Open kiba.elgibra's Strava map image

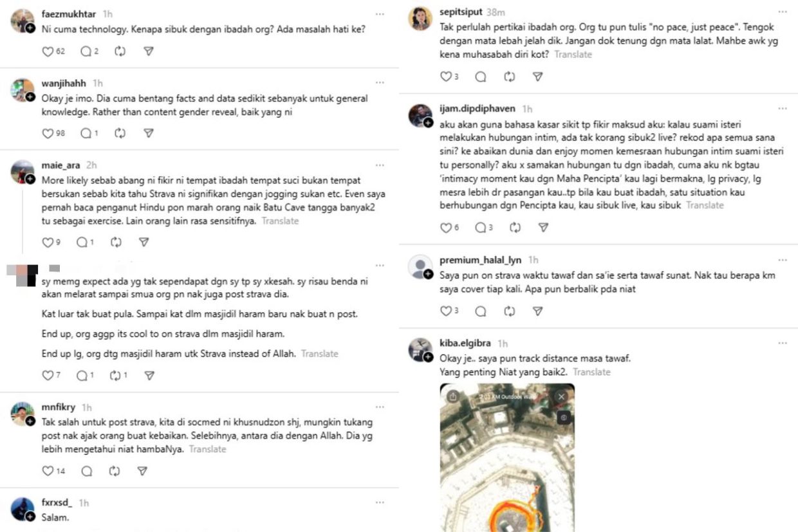click(x=506, y=463)
